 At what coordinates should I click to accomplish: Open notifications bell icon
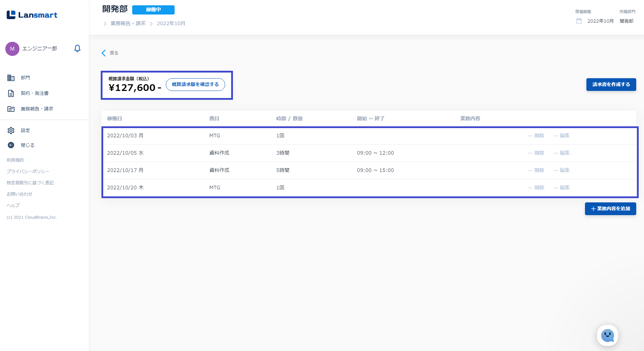pyautogui.click(x=77, y=48)
